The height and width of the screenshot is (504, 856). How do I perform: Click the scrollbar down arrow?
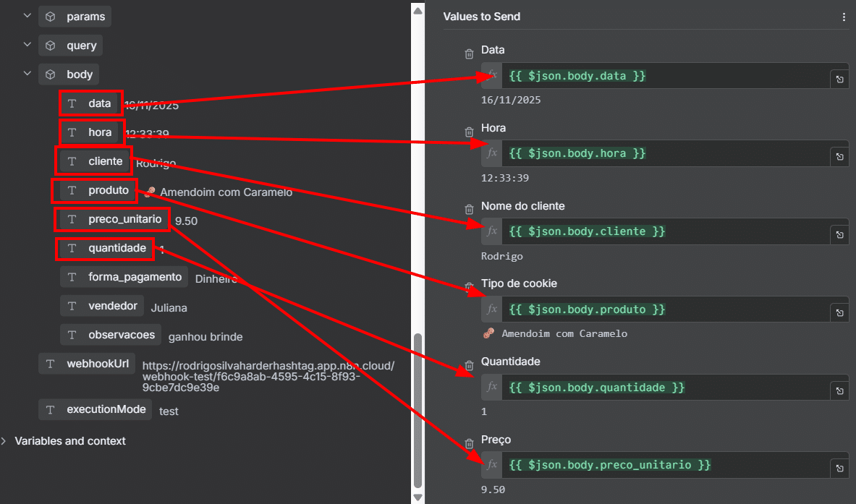418,497
